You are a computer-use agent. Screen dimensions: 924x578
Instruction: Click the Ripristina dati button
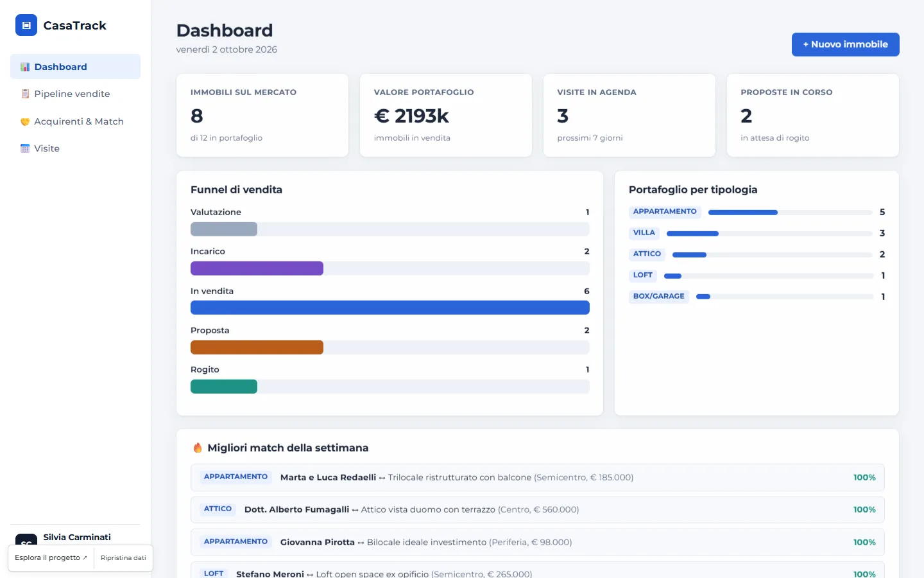coord(123,557)
